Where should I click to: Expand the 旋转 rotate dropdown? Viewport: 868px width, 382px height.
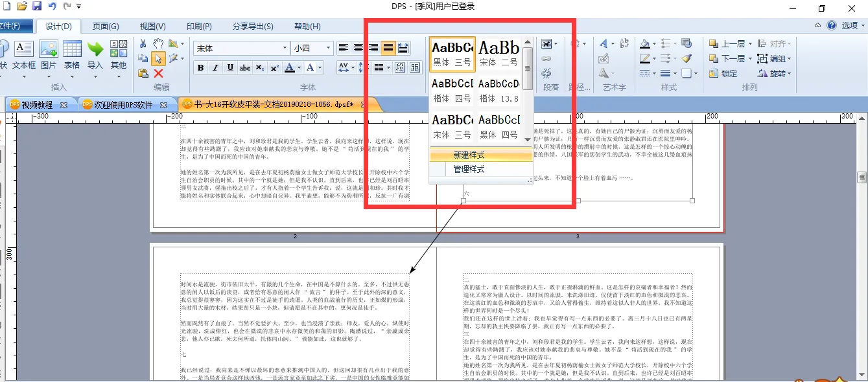tap(788, 73)
